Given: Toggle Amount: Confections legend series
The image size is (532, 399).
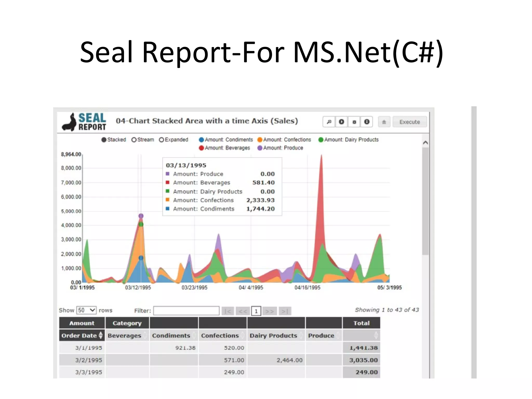Looking at the screenshot, I should point(284,140).
